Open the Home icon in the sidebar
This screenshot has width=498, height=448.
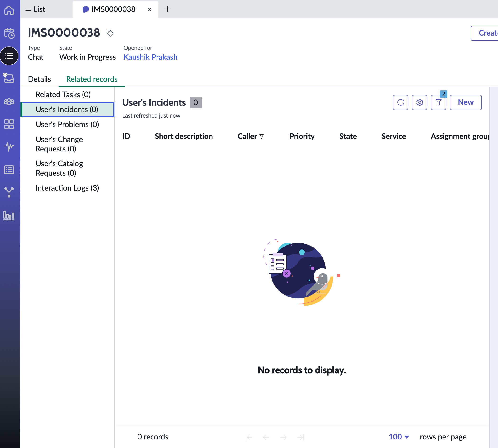point(9,10)
